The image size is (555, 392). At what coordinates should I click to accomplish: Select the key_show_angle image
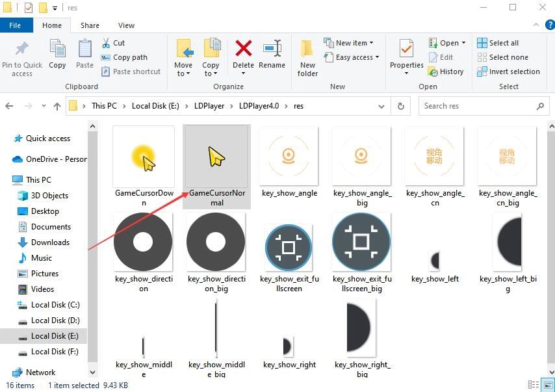tap(289, 162)
